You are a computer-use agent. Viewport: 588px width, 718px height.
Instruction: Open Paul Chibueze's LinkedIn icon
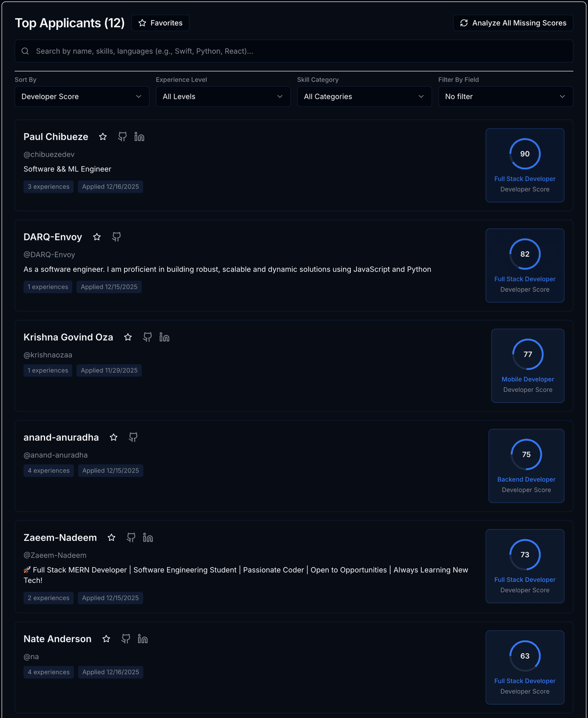pyautogui.click(x=140, y=137)
